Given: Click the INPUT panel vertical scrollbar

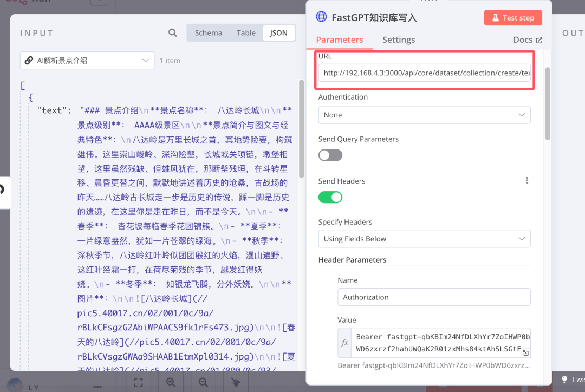Looking at the screenshot, I should click(x=302, y=128).
